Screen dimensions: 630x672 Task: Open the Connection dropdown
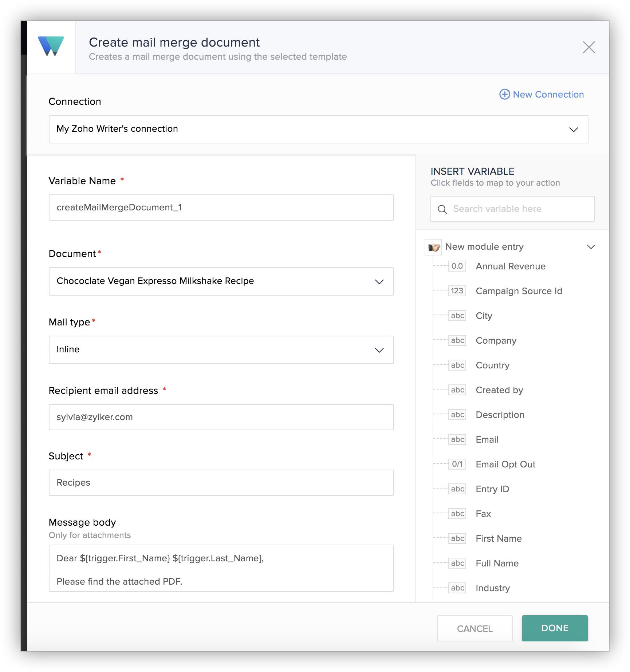click(x=574, y=130)
